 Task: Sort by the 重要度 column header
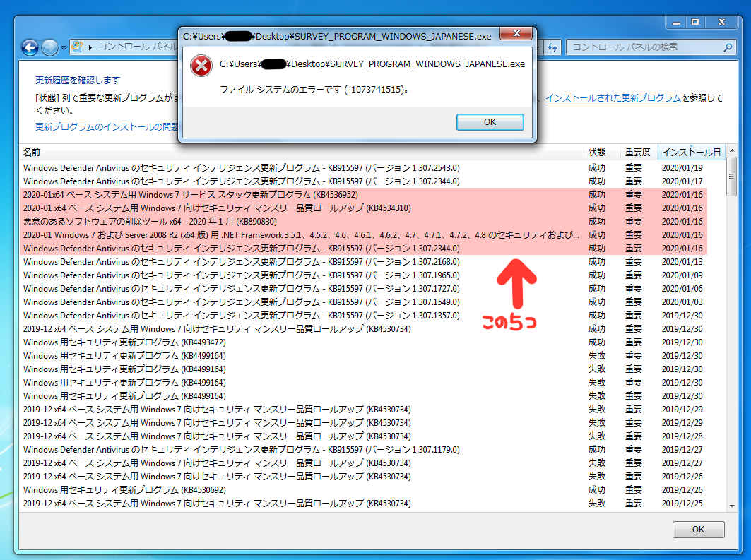637,153
